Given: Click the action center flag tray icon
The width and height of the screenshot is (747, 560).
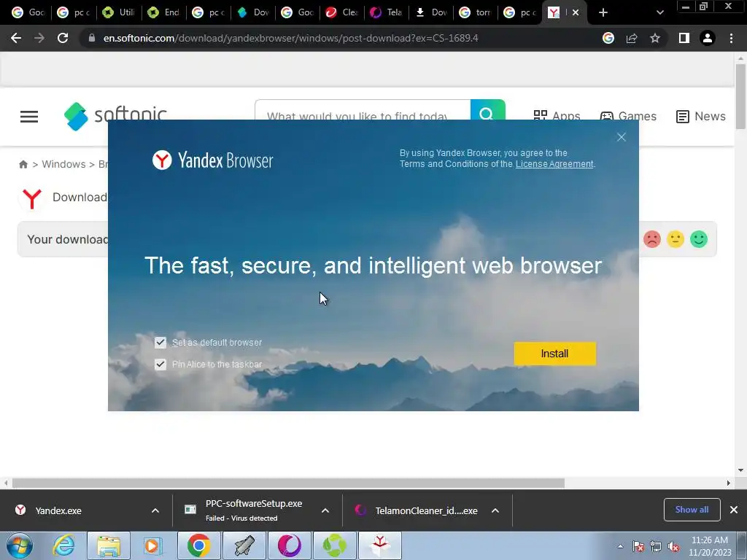Looking at the screenshot, I should (x=638, y=547).
